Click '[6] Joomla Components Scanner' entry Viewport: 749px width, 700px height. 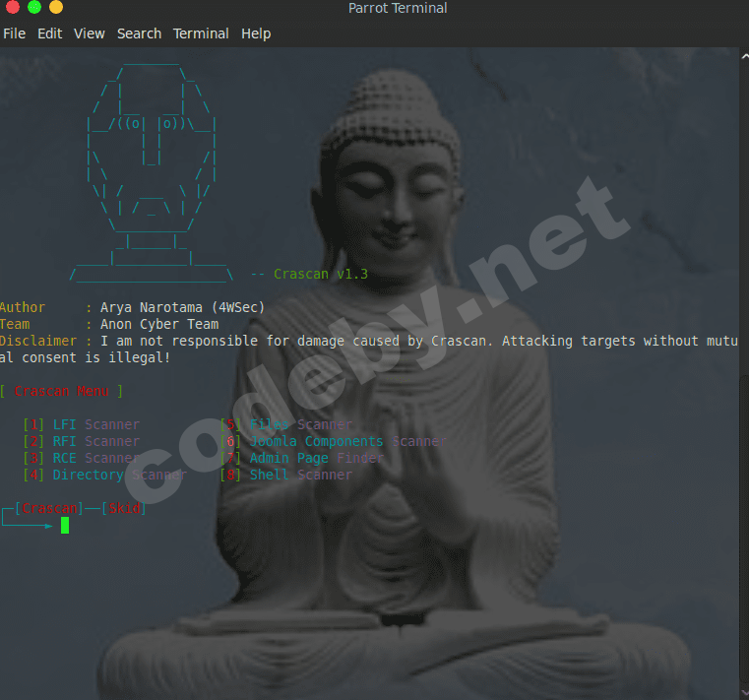coord(333,441)
